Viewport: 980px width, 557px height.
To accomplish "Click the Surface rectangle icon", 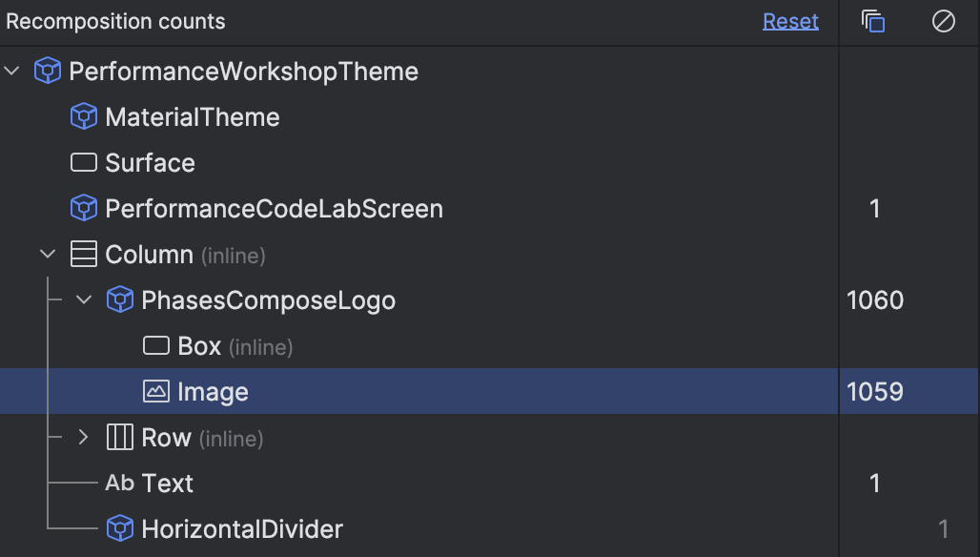I will (84, 163).
